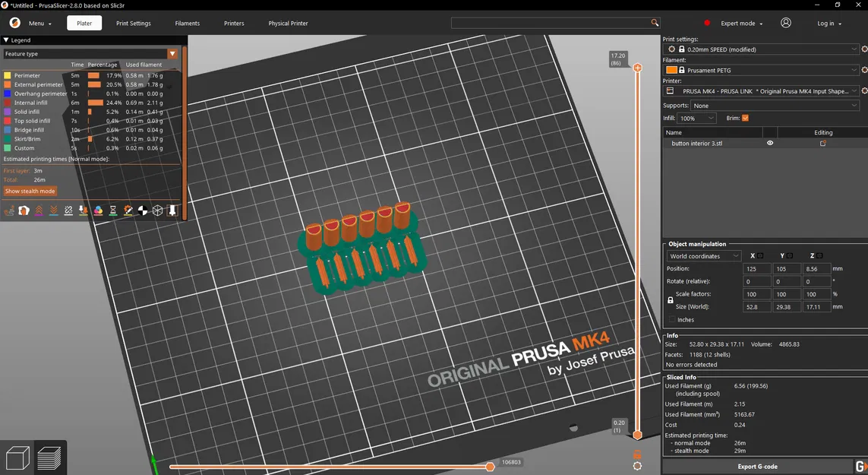The height and width of the screenshot is (475, 868).
Task: Expand the World coordinates dropdown
Action: pos(704,256)
